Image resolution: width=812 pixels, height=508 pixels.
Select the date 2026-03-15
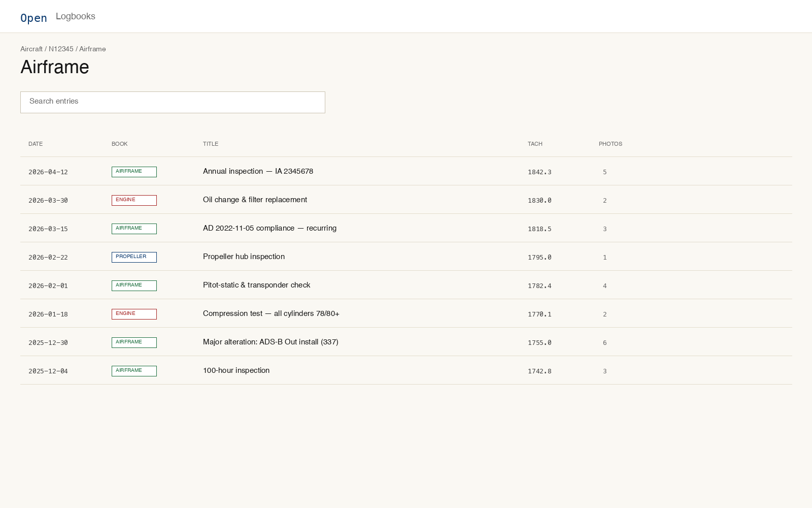tap(48, 229)
